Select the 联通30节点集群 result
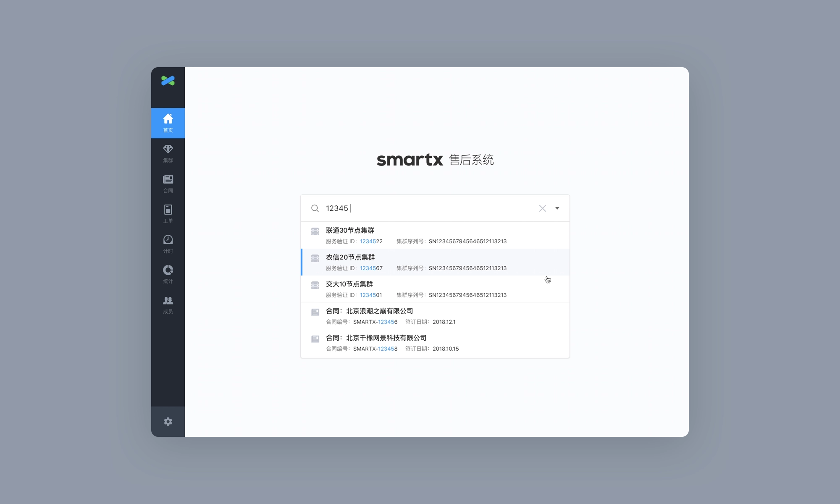 (x=350, y=231)
